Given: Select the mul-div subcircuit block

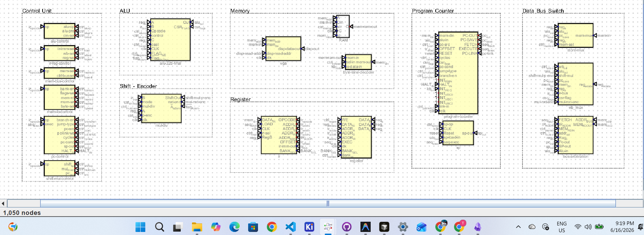Looking at the screenshot, I should pyautogui.click(x=161, y=109).
